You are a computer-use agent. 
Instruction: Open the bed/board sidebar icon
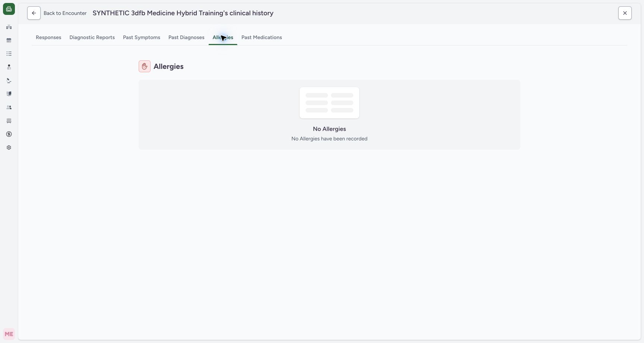[x=9, y=121]
